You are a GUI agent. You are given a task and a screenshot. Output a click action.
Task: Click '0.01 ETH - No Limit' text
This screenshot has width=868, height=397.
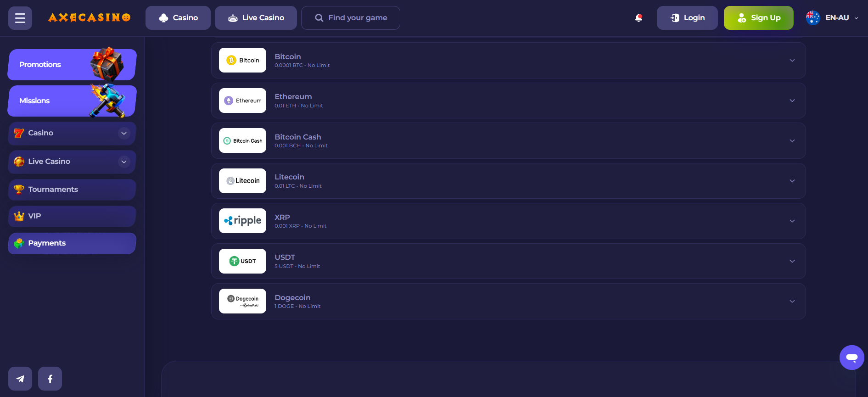299,106
